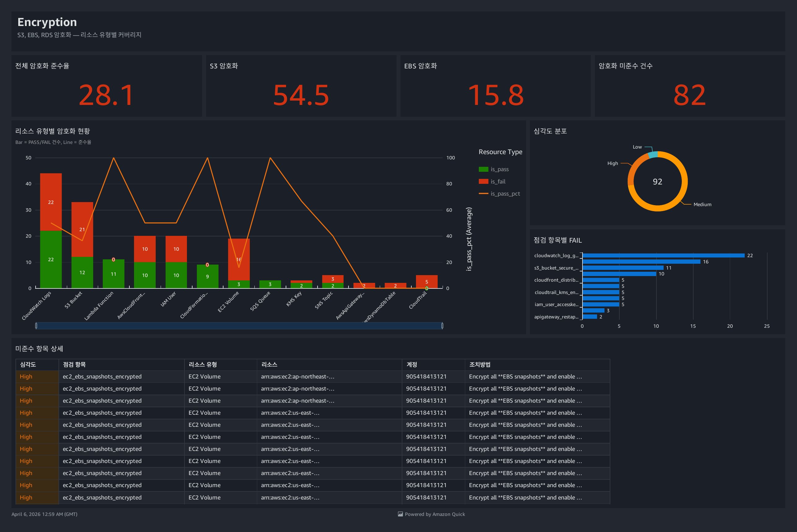Grab the left handle of chart range slider
Screen dimensions: 797x532
[x=36, y=326]
